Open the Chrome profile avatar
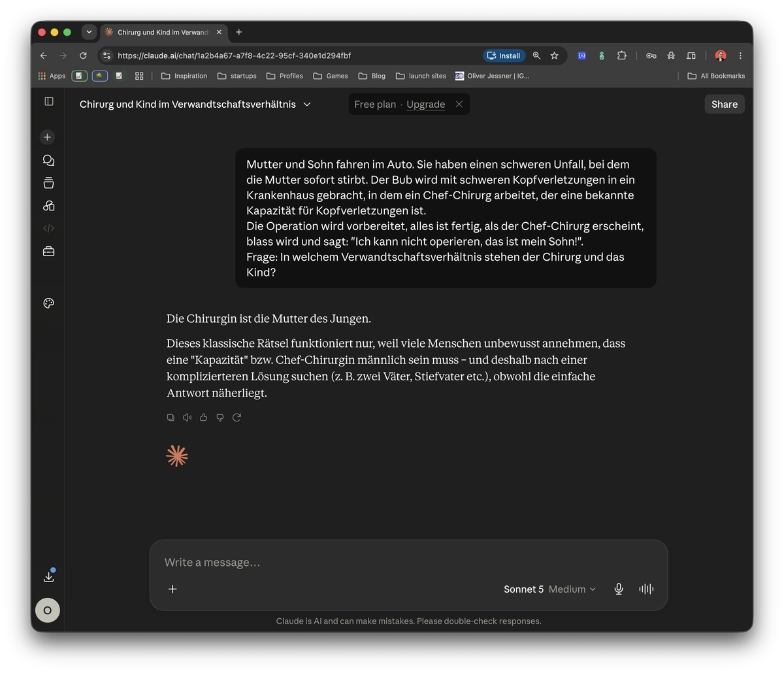The height and width of the screenshot is (673, 784). [x=721, y=56]
